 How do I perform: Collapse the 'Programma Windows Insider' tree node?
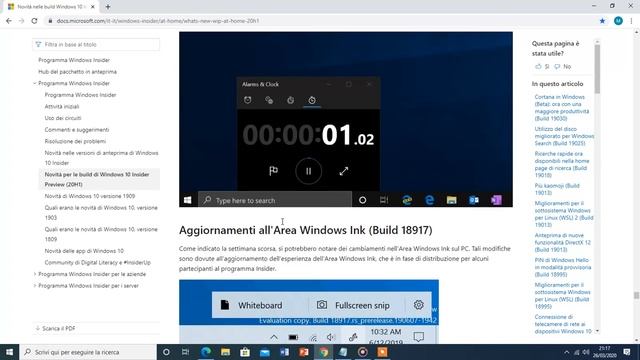35,83
